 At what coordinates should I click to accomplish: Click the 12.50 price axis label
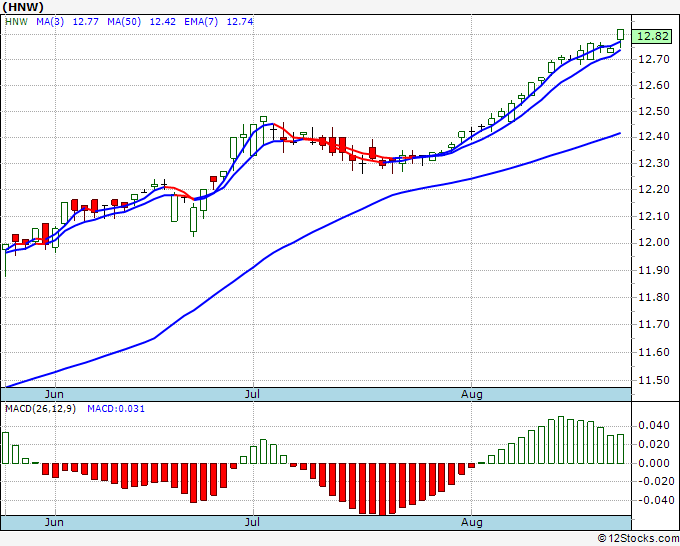pos(654,111)
